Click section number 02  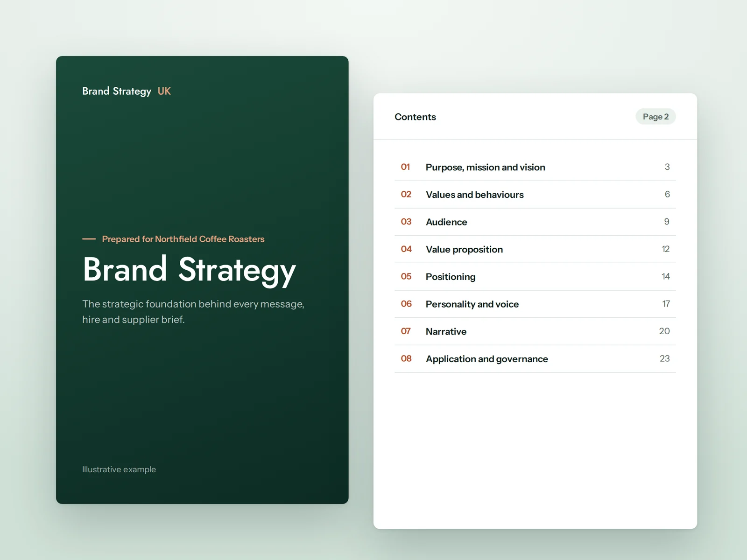pos(406,195)
